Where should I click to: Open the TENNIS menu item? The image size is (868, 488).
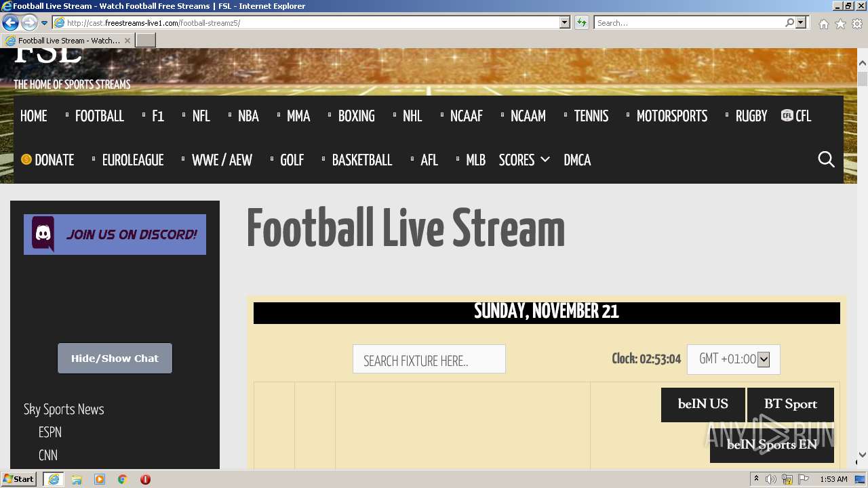point(591,116)
